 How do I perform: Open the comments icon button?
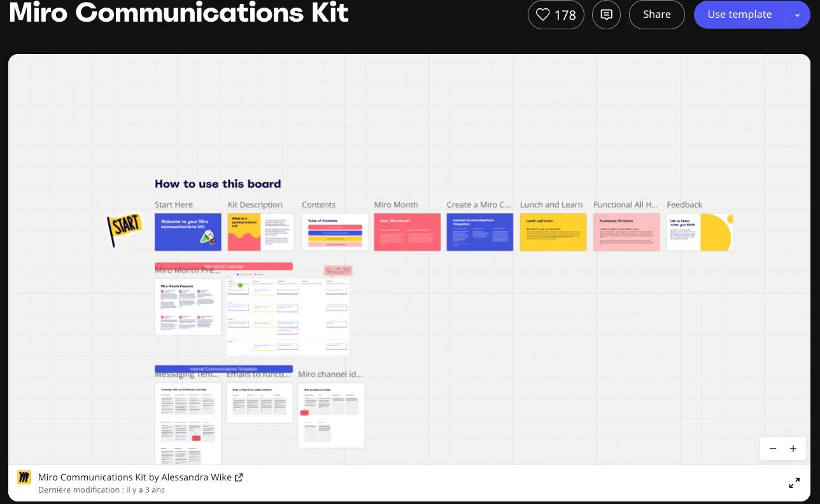coord(606,15)
